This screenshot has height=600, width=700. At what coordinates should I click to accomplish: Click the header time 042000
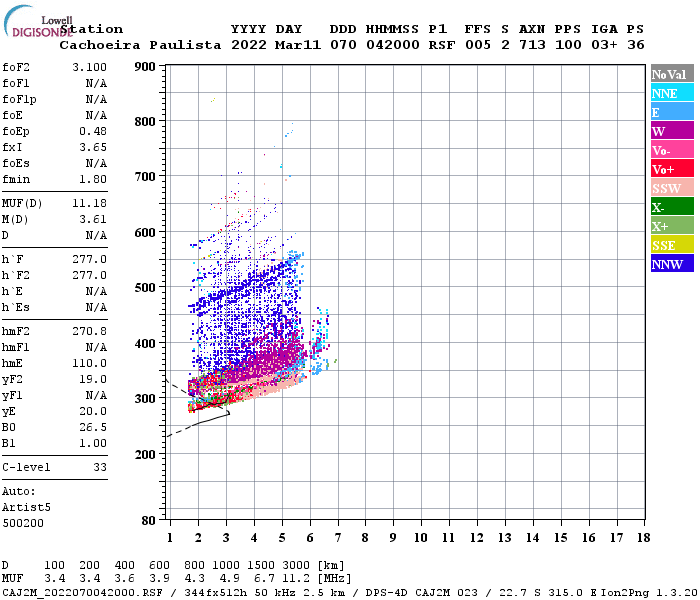[x=393, y=45]
